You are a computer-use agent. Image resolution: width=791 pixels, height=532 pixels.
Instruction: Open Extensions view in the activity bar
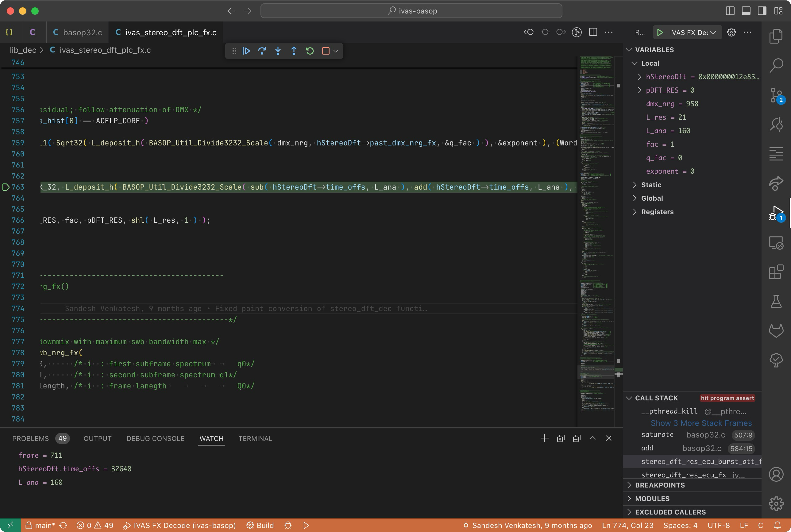pyautogui.click(x=776, y=272)
